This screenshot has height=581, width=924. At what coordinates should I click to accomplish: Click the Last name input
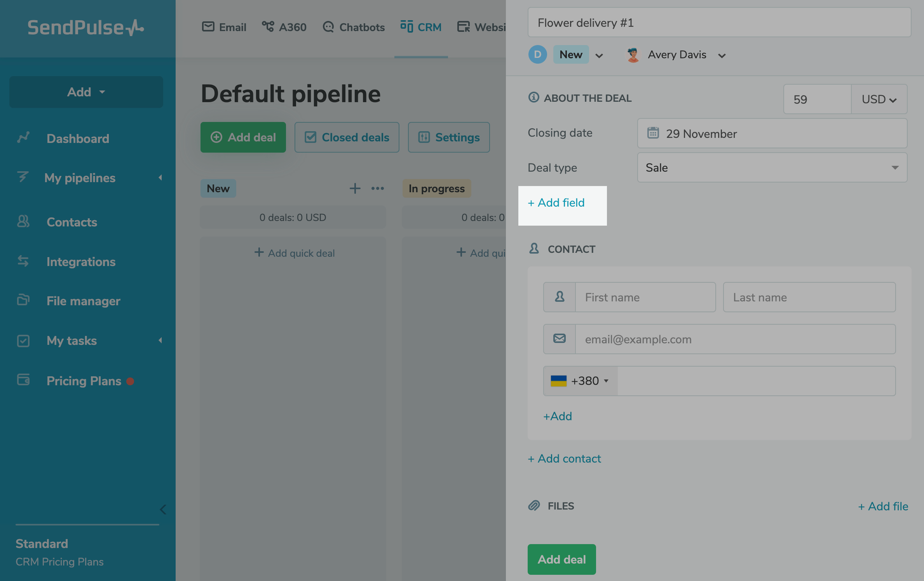(809, 297)
